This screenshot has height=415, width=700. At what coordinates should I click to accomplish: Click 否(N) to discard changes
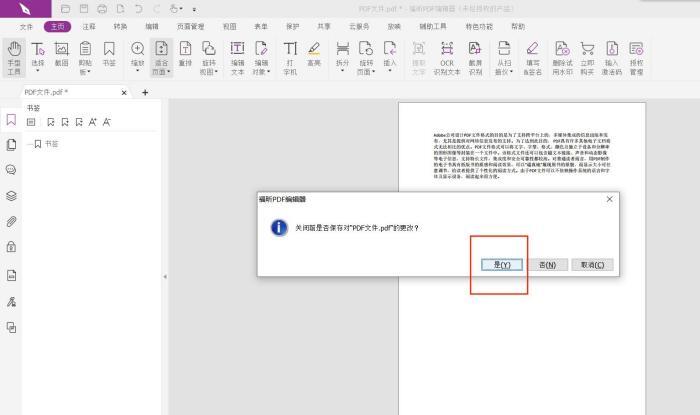click(x=547, y=265)
